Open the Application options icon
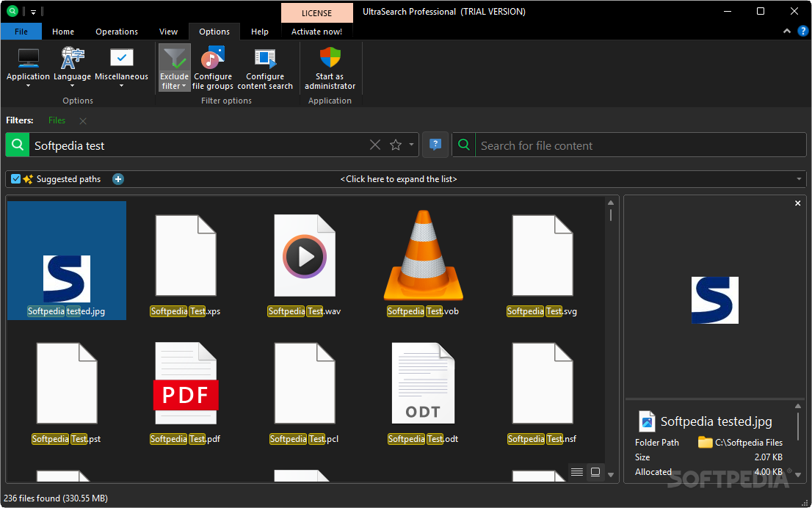 28,58
